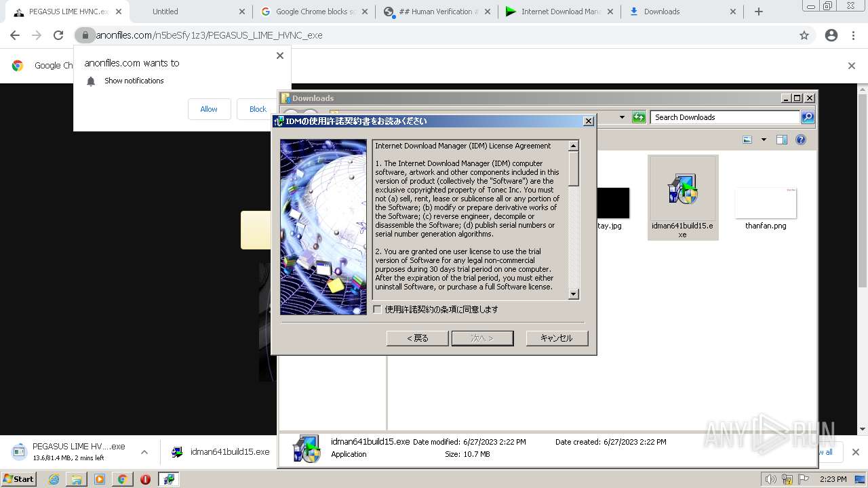Click the red security icon in the taskbar
Image resolution: width=868 pixels, height=488 pixels.
point(145,479)
